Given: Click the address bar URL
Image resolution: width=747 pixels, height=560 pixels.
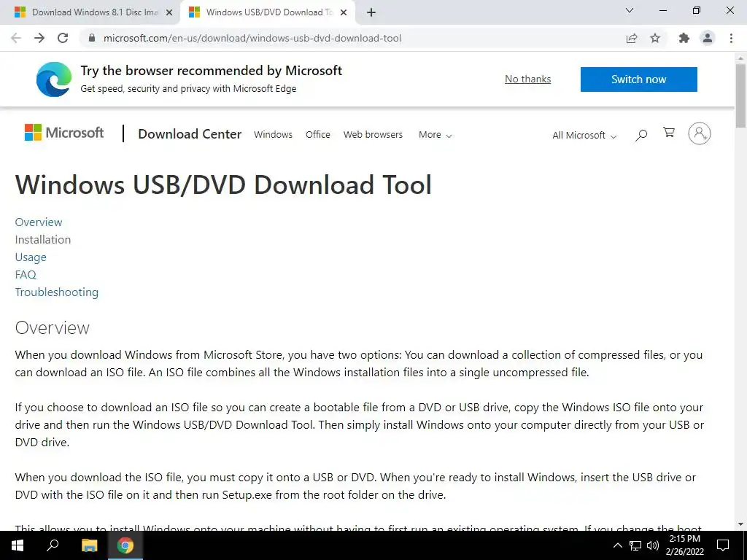Looking at the screenshot, I should 252,38.
